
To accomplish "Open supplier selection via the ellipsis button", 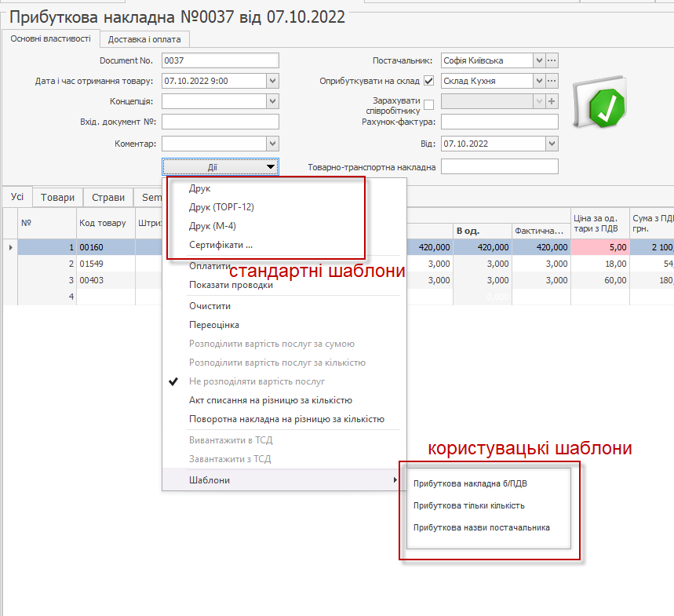I will click(x=552, y=60).
